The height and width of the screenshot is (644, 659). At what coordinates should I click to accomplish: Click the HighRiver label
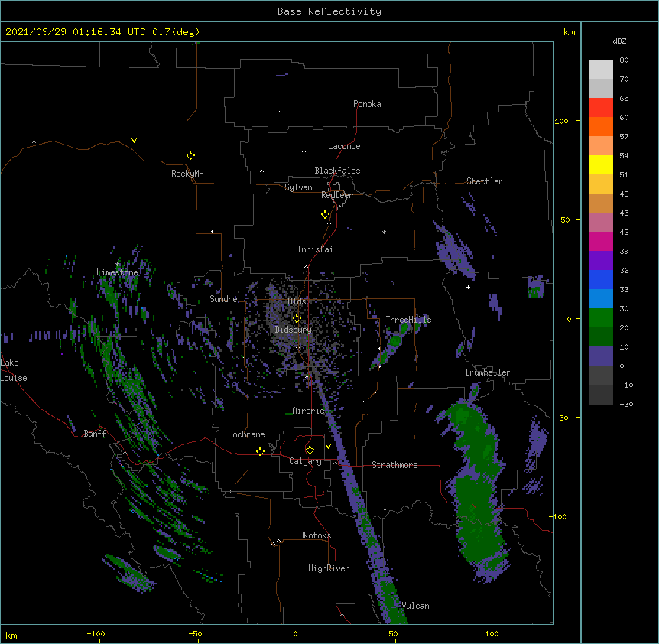(329, 568)
